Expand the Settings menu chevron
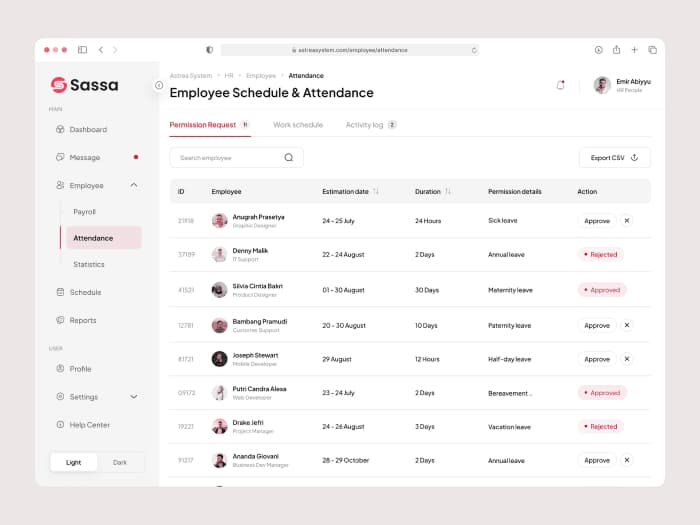The height and width of the screenshot is (525, 700). click(x=134, y=397)
